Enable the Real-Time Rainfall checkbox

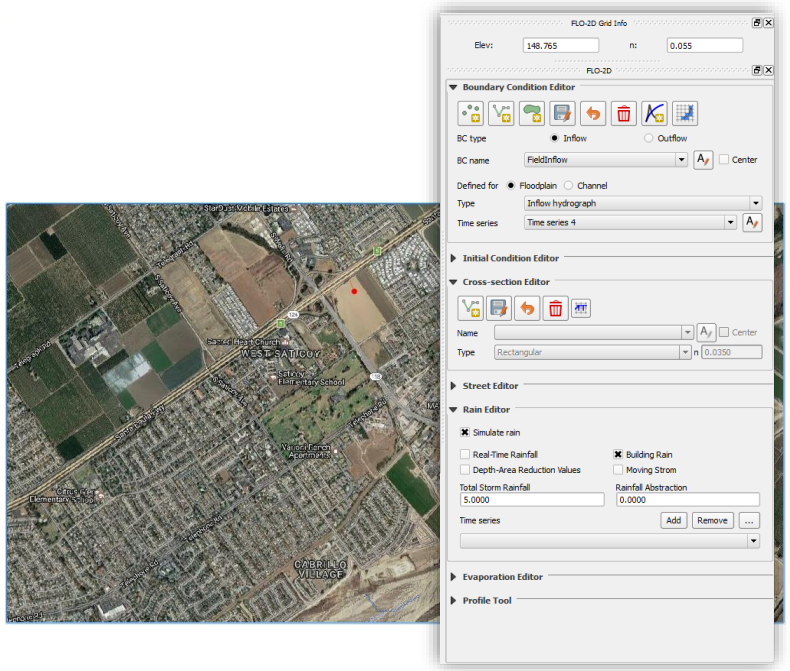[x=465, y=455]
